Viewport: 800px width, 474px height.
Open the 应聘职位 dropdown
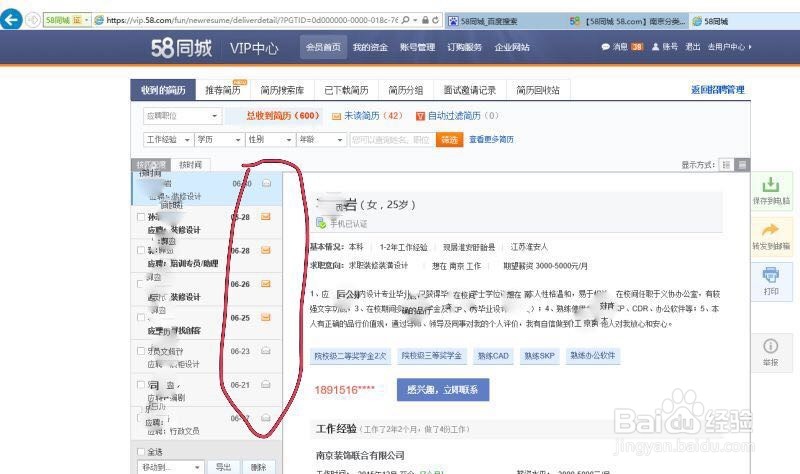[182, 116]
